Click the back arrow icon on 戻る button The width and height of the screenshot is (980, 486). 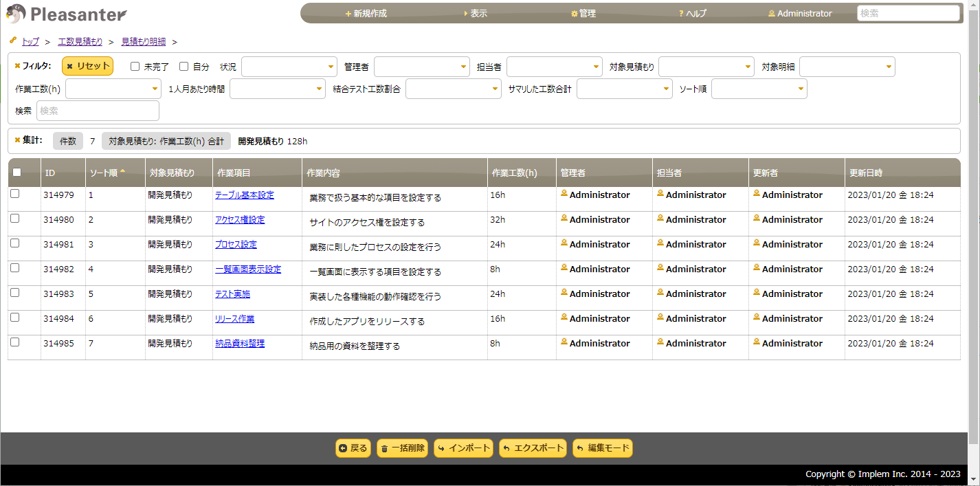coord(342,448)
